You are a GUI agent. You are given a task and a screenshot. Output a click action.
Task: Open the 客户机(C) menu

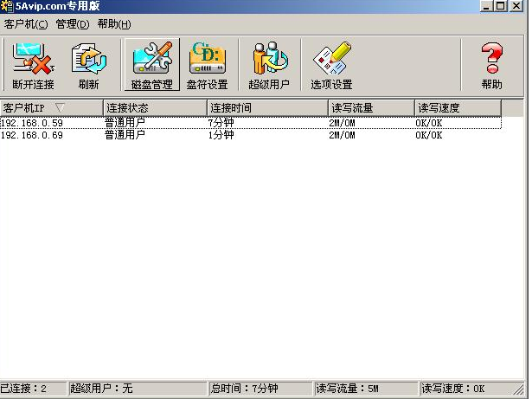point(26,24)
